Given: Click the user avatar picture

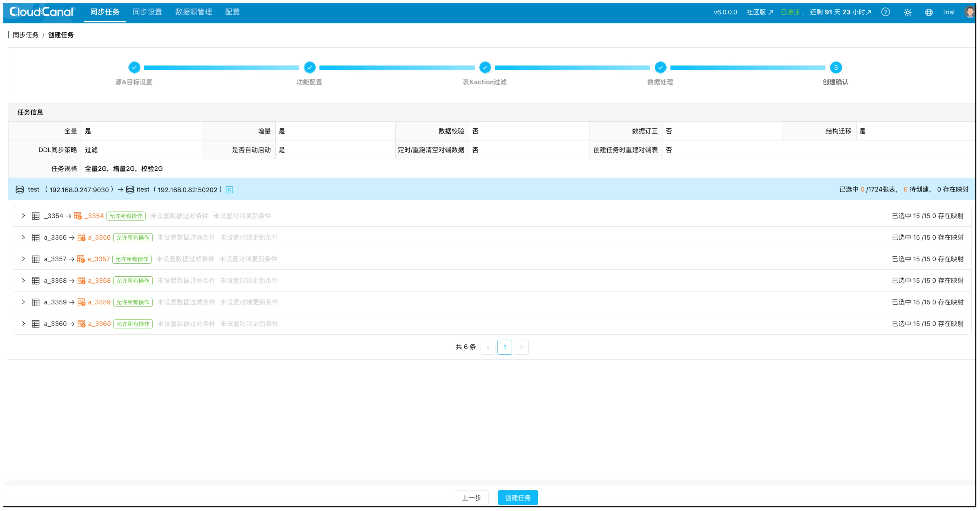Looking at the screenshot, I should (x=970, y=12).
